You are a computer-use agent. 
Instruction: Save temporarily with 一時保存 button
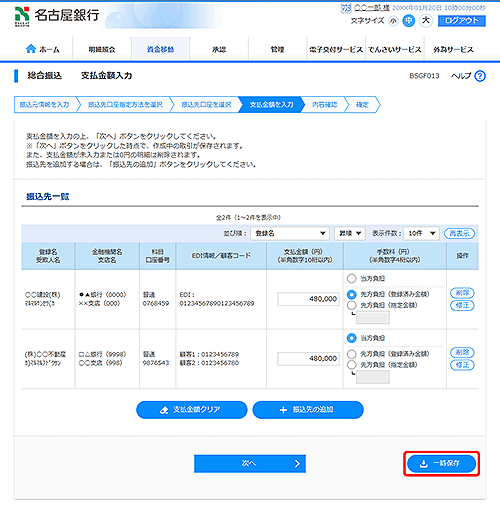441,464
